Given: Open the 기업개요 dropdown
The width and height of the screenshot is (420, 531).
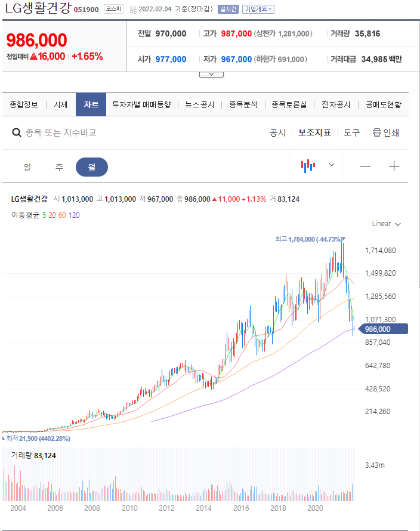Looking at the screenshot, I should click(x=258, y=9).
